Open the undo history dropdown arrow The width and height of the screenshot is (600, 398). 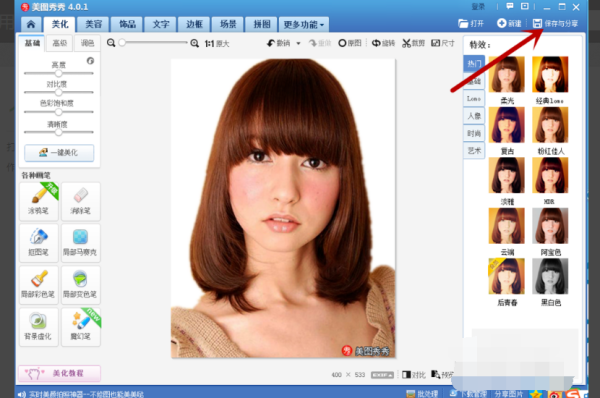(x=298, y=43)
